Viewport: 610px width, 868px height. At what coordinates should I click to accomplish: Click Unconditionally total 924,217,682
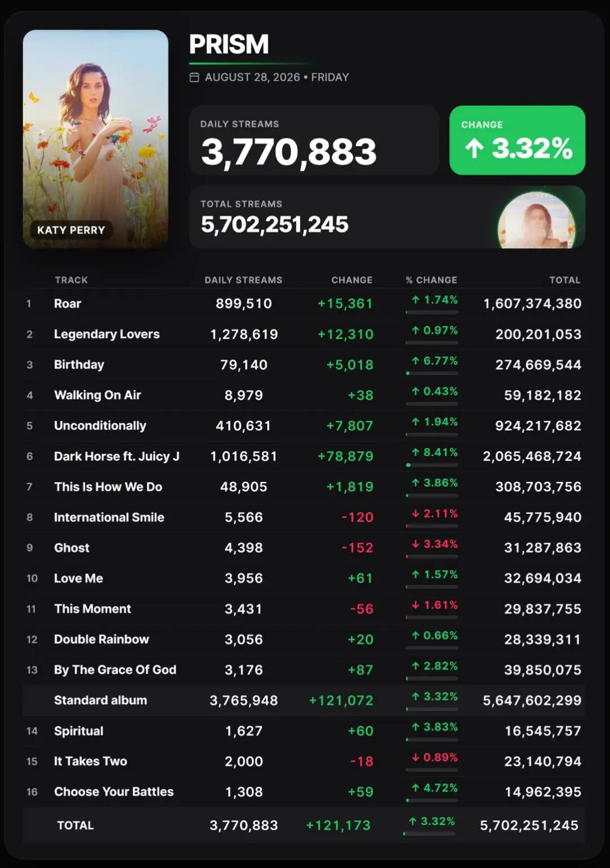(538, 426)
